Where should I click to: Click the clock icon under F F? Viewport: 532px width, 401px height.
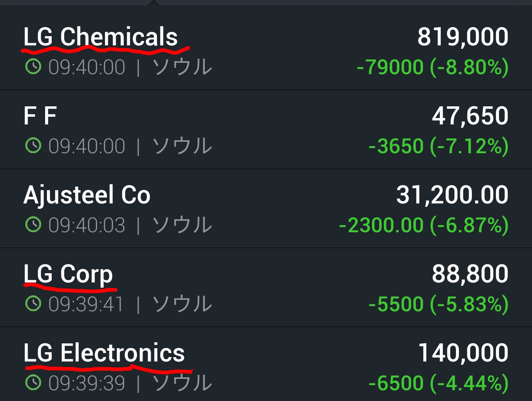click(x=33, y=145)
